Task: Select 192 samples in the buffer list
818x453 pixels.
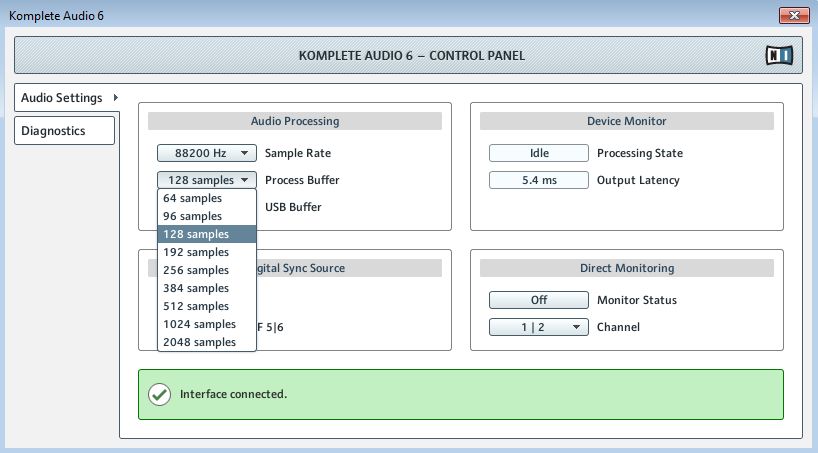Action: (207, 252)
